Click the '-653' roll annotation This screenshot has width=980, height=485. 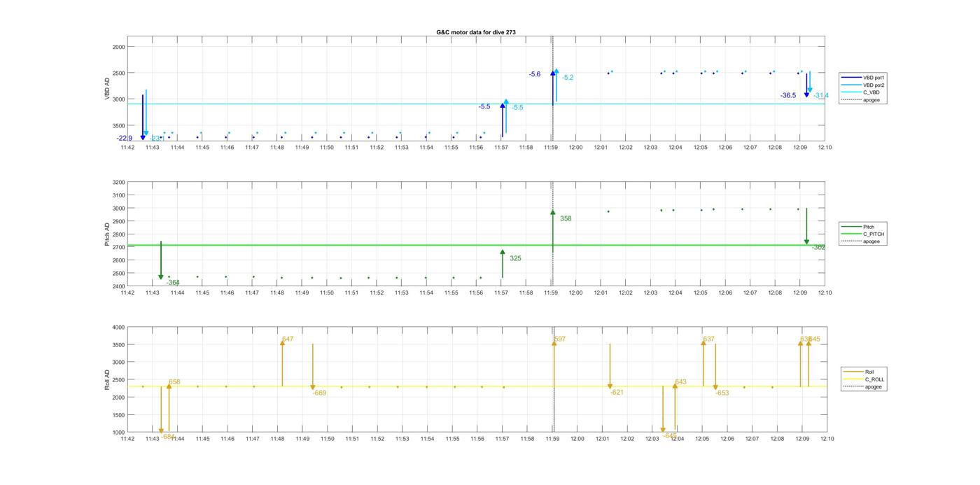pos(722,393)
